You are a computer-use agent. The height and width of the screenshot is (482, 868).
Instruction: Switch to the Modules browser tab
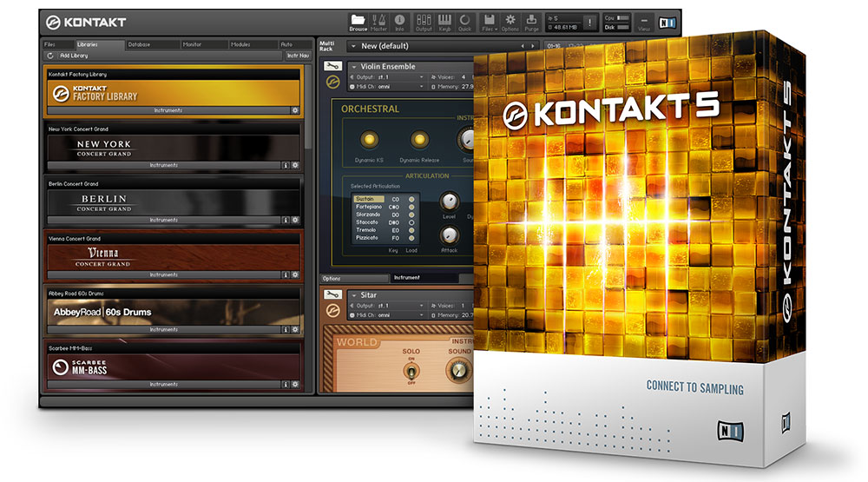pos(253,44)
